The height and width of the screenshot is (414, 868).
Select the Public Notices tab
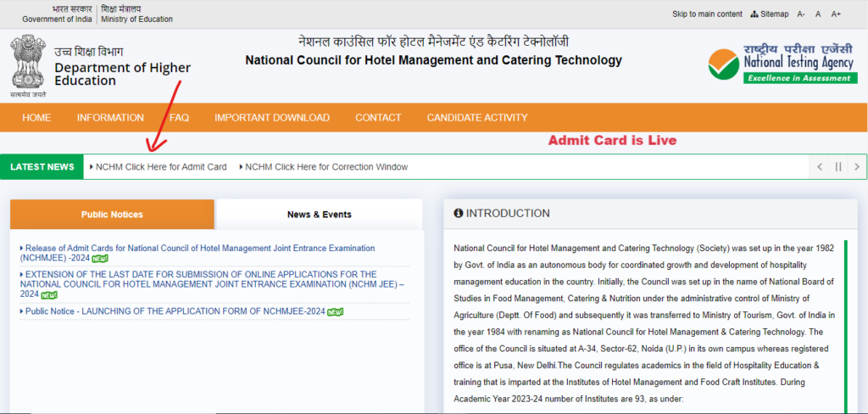(x=112, y=215)
